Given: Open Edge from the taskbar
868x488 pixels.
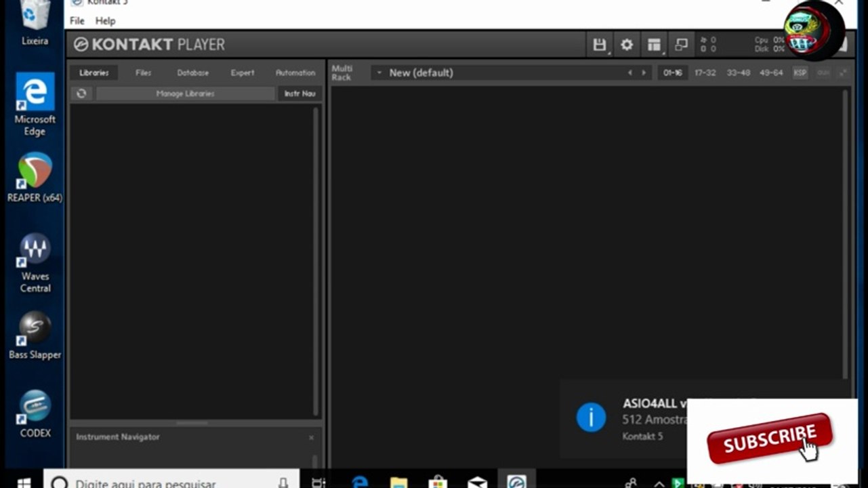Looking at the screenshot, I should (x=360, y=482).
